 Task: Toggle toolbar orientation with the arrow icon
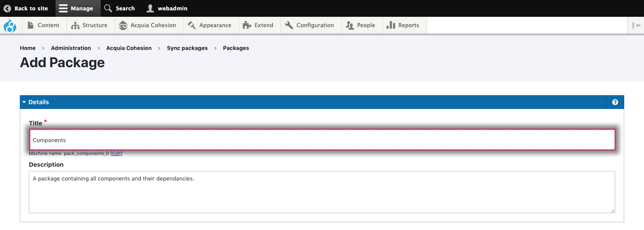point(636,25)
